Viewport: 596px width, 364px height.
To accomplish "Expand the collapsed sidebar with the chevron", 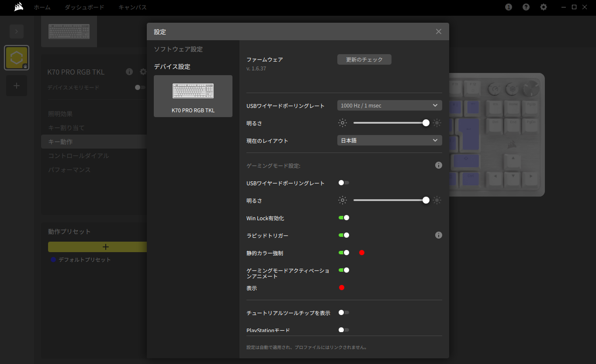I will 16,31.
